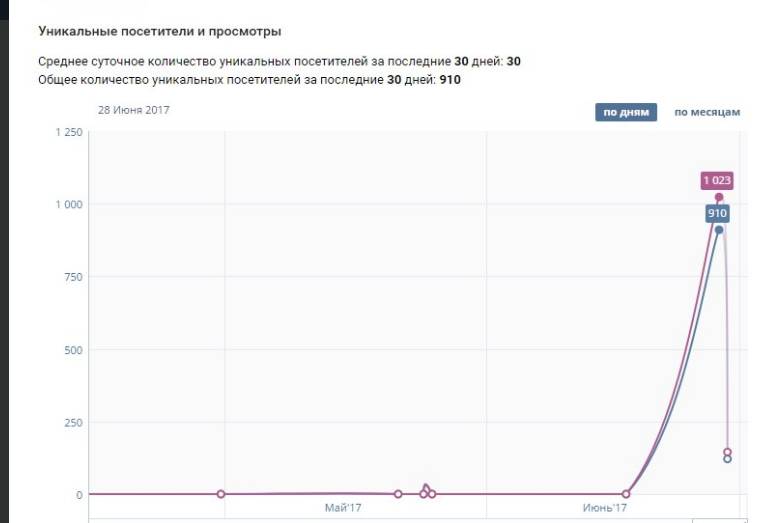The image size is (762, 523).
Task: Click the "Уникальные посетители и просмотры" heading
Action: [159, 32]
